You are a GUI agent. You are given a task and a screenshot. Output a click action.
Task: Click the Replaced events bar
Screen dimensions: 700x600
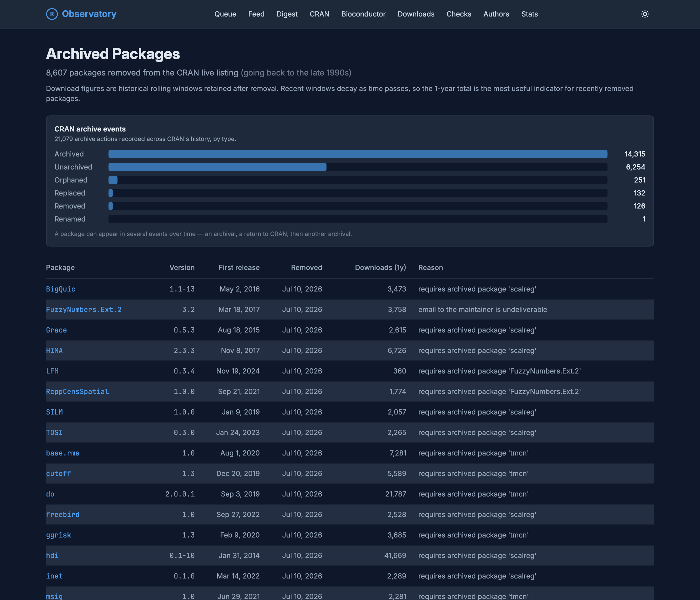coord(110,193)
